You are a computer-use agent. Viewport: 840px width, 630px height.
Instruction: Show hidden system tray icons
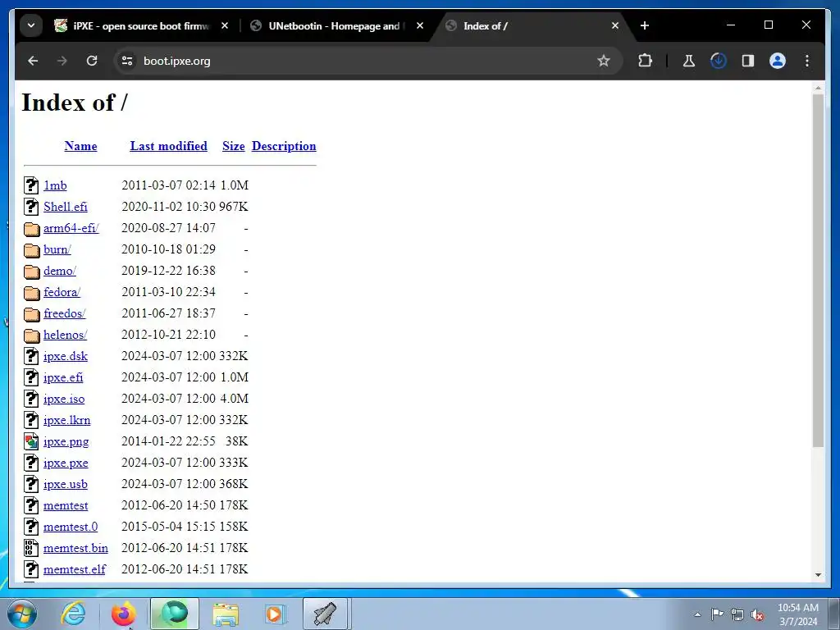tap(697, 614)
